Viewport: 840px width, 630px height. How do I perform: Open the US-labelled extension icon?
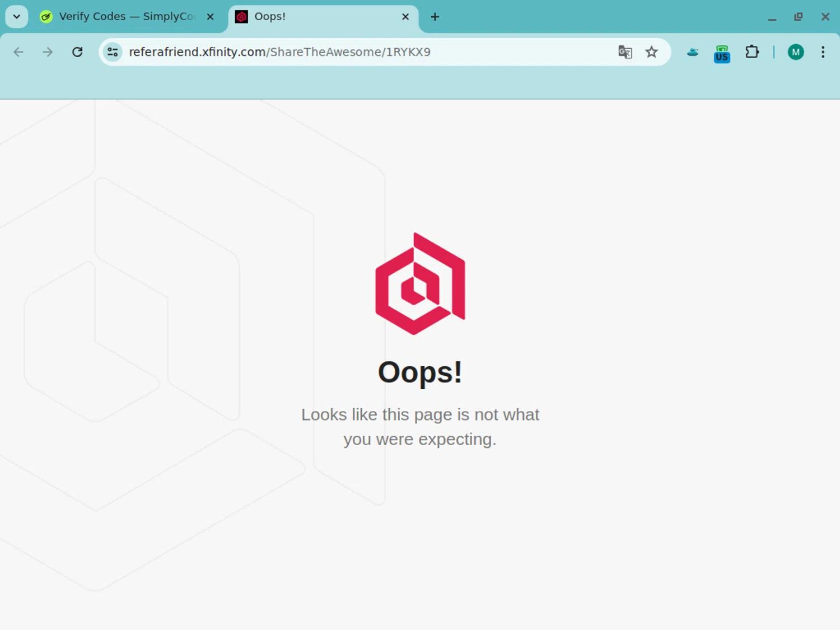pos(722,54)
